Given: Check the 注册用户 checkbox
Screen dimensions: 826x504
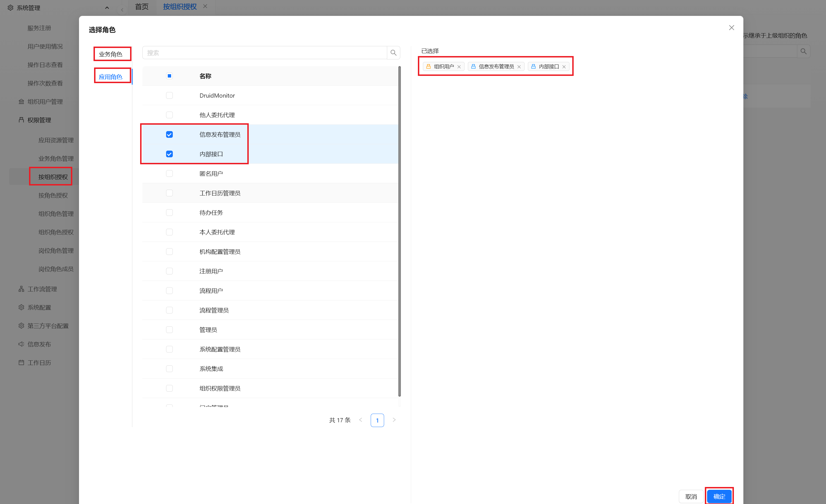Looking at the screenshot, I should pos(169,271).
